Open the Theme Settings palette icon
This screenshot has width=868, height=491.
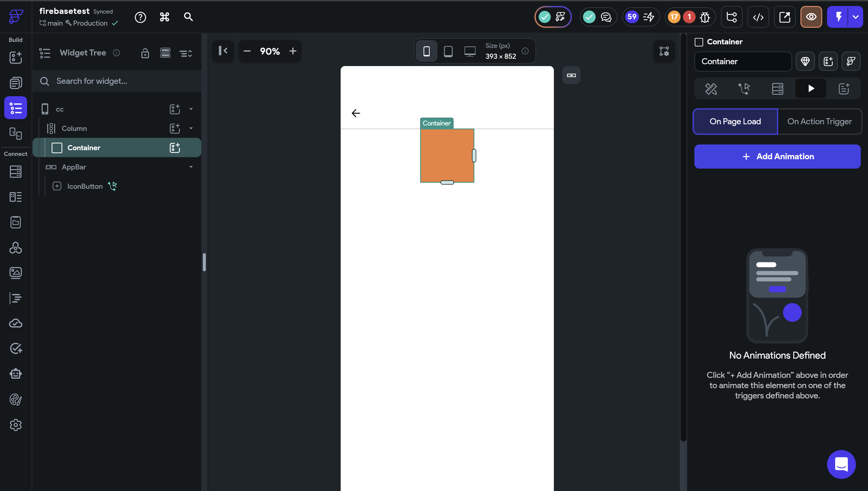[15, 400]
